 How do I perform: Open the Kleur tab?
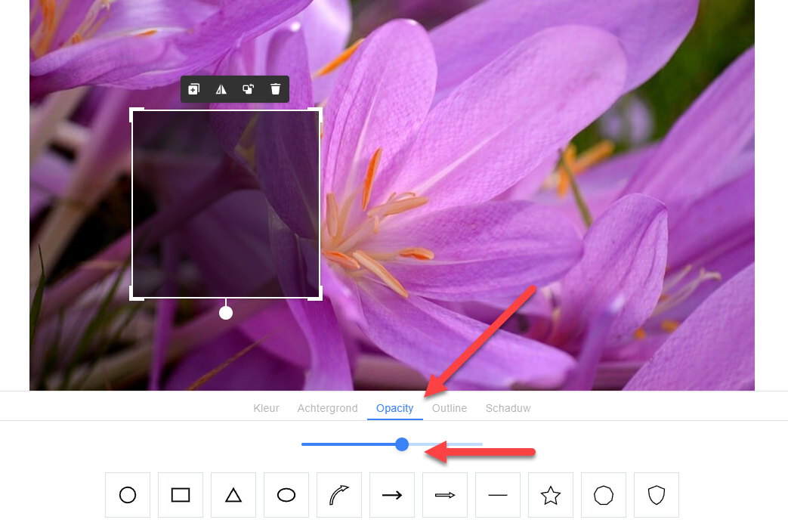point(266,408)
